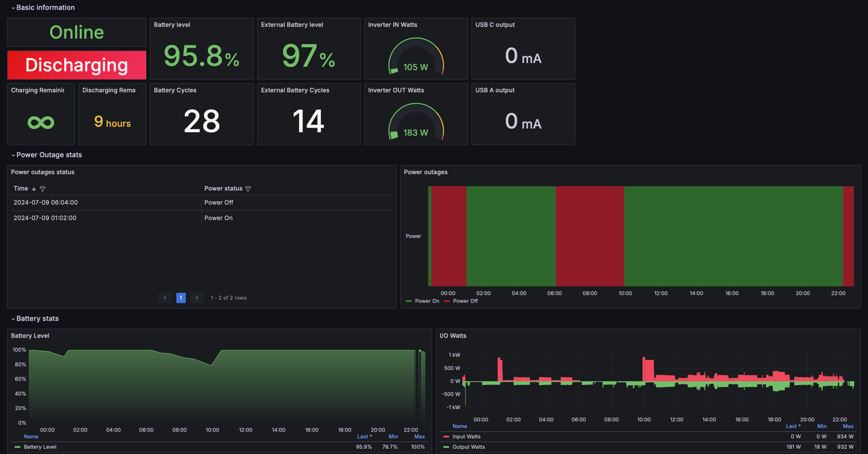Click the USB C output 0 mA value
This screenshot has width=868, height=454.
click(x=523, y=56)
